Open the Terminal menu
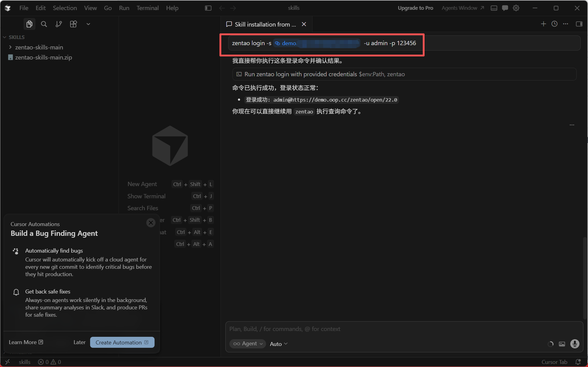This screenshot has height=367, width=588. pyautogui.click(x=148, y=8)
